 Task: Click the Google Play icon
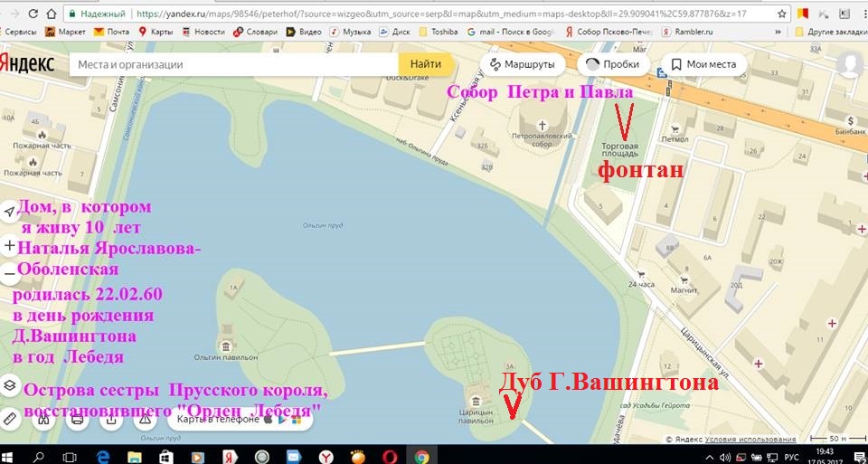click(282, 419)
